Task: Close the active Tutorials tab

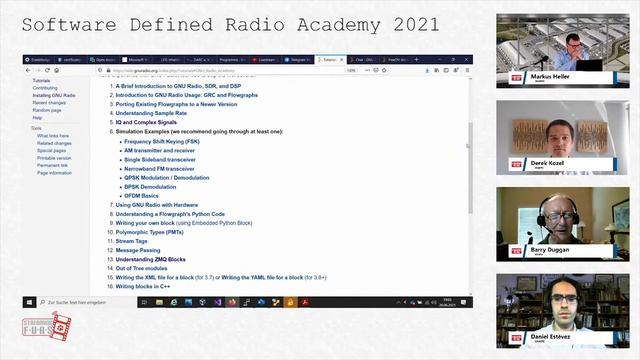Action: tap(342, 60)
